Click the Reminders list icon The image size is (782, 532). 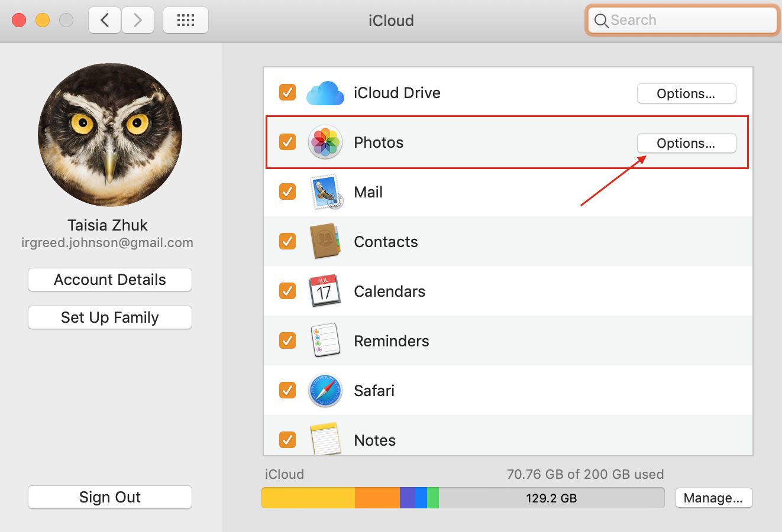(x=325, y=340)
